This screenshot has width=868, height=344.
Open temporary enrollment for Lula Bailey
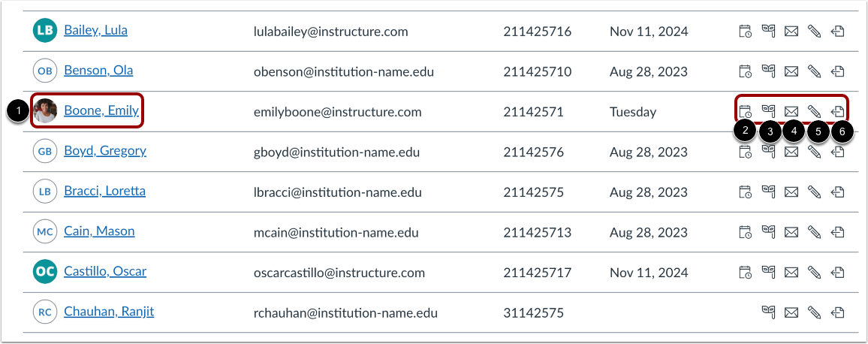(x=745, y=32)
